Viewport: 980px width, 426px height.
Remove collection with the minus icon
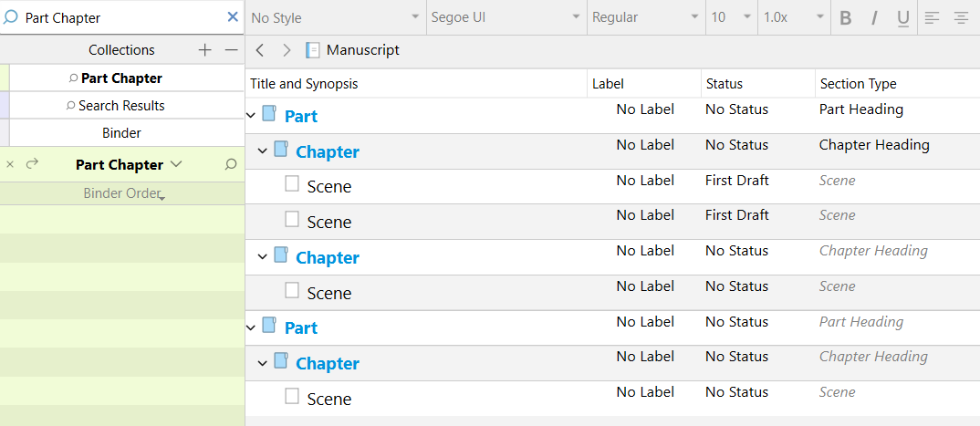(231, 50)
